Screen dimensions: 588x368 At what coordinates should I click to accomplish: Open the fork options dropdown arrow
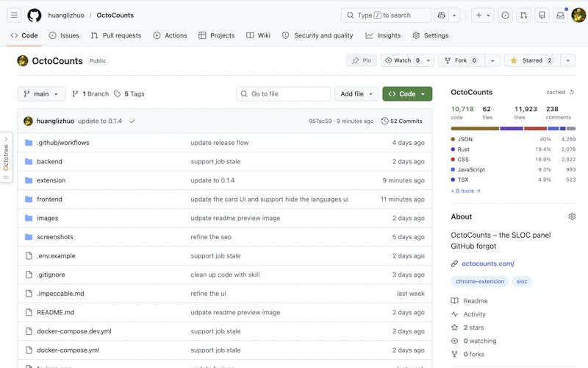click(492, 60)
